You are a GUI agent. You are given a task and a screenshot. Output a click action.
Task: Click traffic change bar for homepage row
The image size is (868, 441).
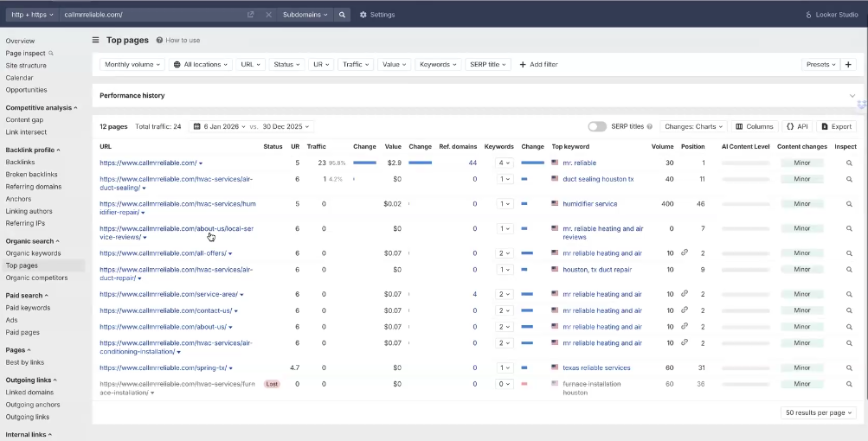tap(364, 163)
